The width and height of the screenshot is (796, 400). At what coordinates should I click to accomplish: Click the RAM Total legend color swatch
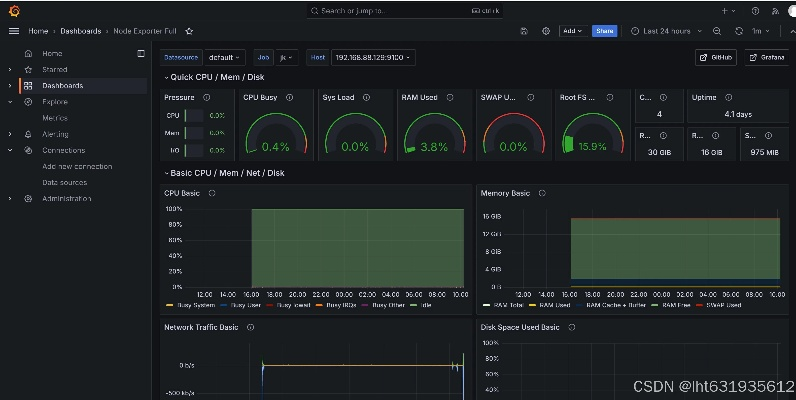486,304
